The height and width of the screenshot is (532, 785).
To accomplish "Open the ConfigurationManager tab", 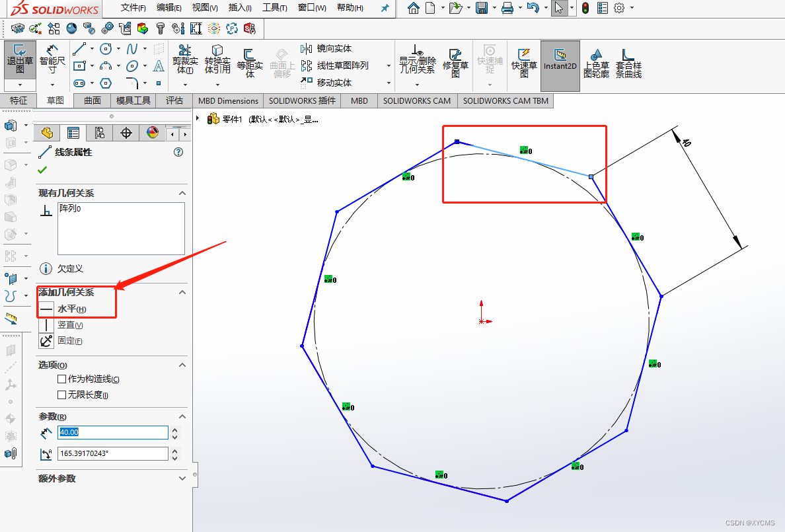I will coord(100,133).
